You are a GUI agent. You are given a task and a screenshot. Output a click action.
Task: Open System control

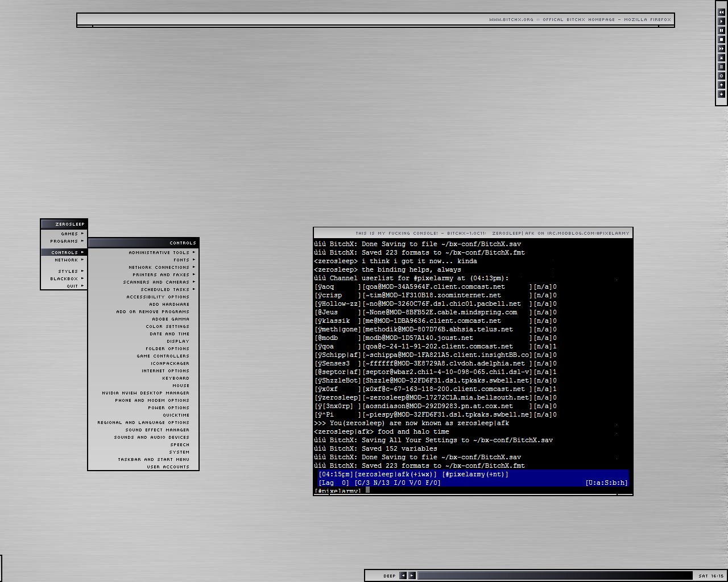[143, 452]
